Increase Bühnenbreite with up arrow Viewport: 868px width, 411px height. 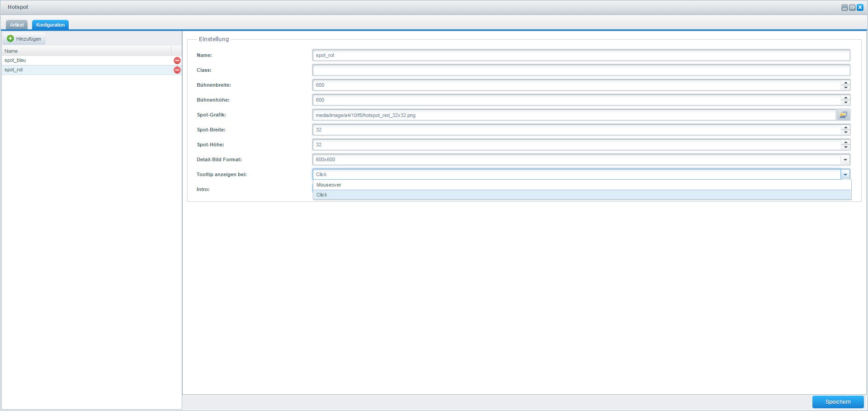point(845,83)
